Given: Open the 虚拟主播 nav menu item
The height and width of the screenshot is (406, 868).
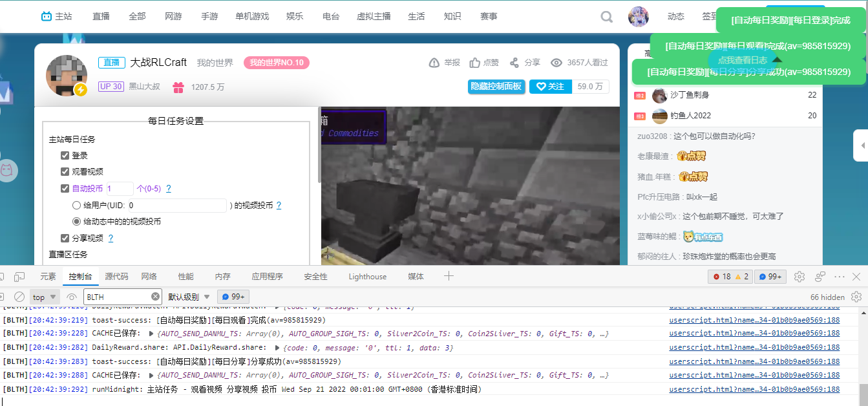Looking at the screenshot, I should (374, 16).
